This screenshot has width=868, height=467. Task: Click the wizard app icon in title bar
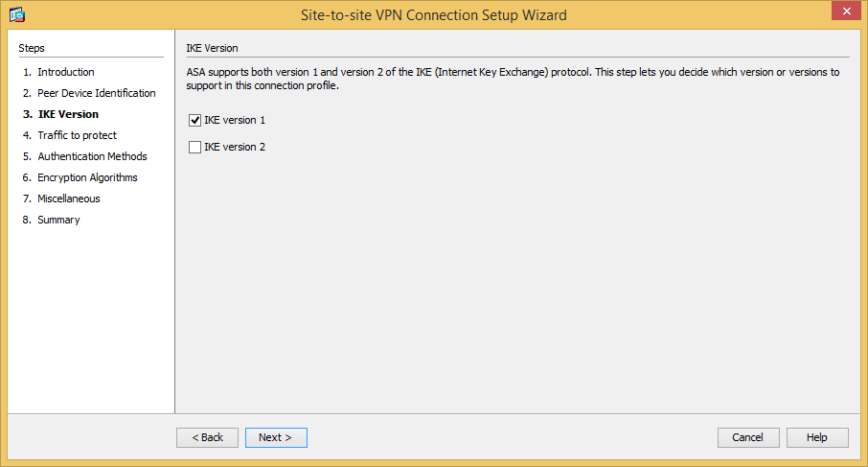(x=17, y=14)
